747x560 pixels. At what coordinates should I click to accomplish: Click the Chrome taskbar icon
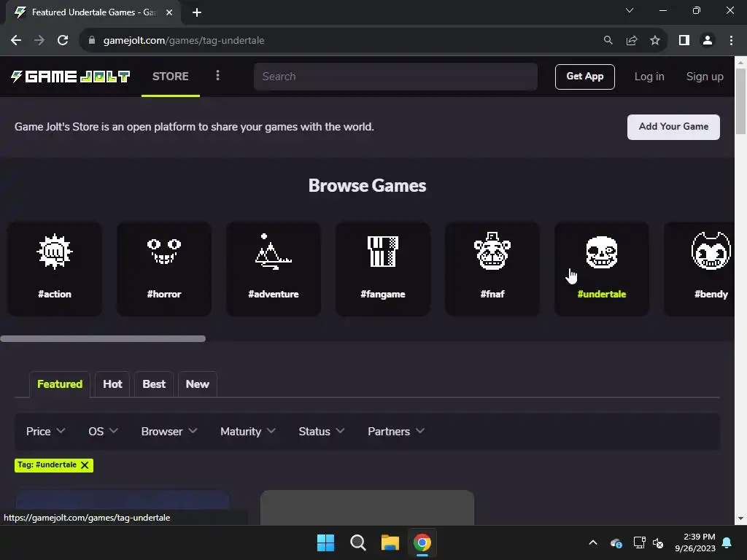pos(422,542)
